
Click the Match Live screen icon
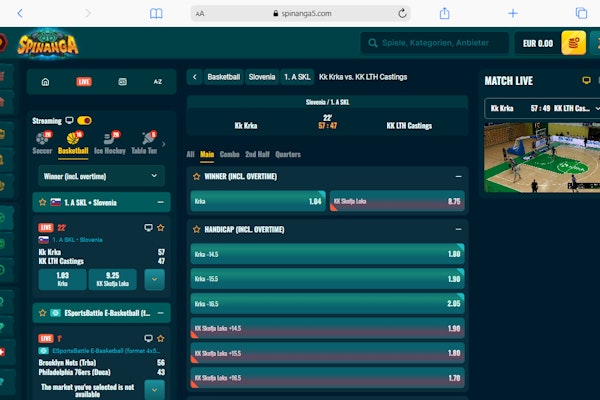[586, 80]
